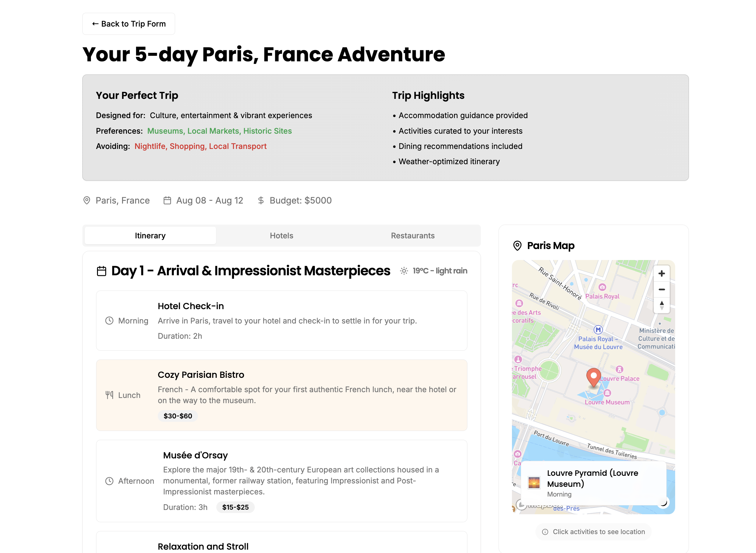Click the Palais Royal metro station icon
The width and height of the screenshot is (756, 553).
click(x=598, y=330)
